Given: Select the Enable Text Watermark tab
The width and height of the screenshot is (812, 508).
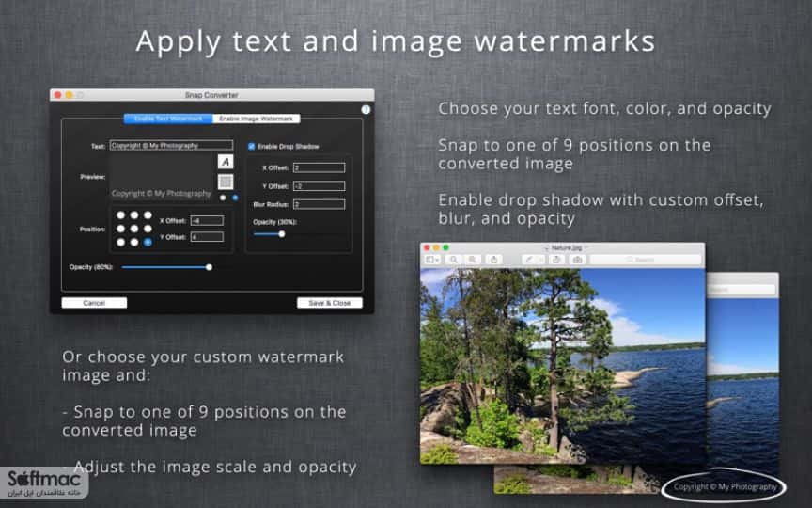Looking at the screenshot, I should [x=168, y=119].
